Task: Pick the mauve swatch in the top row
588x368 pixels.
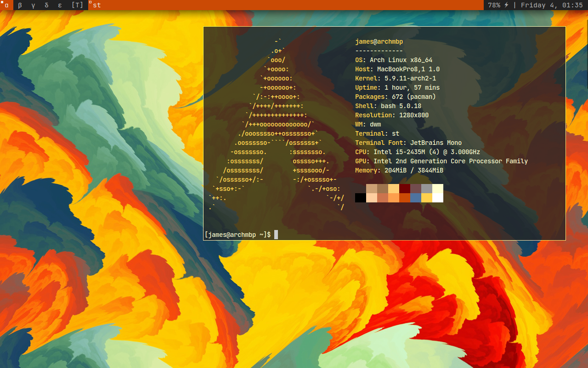Action: tap(416, 189)
